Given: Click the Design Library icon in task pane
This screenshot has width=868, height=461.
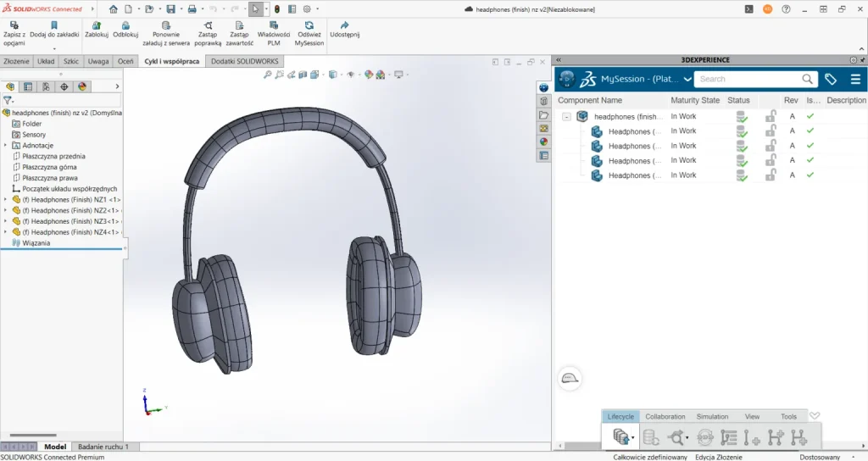Looking at the screenshot, I should (x=543, y=102).
